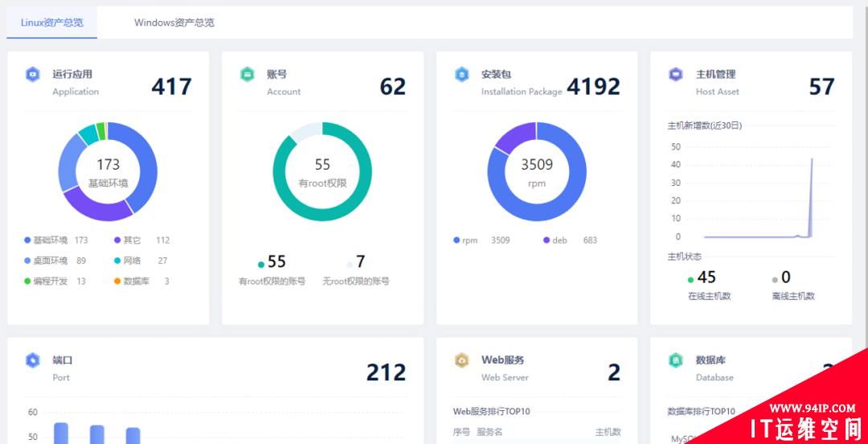Open the 账号 card title

[276, 74]
